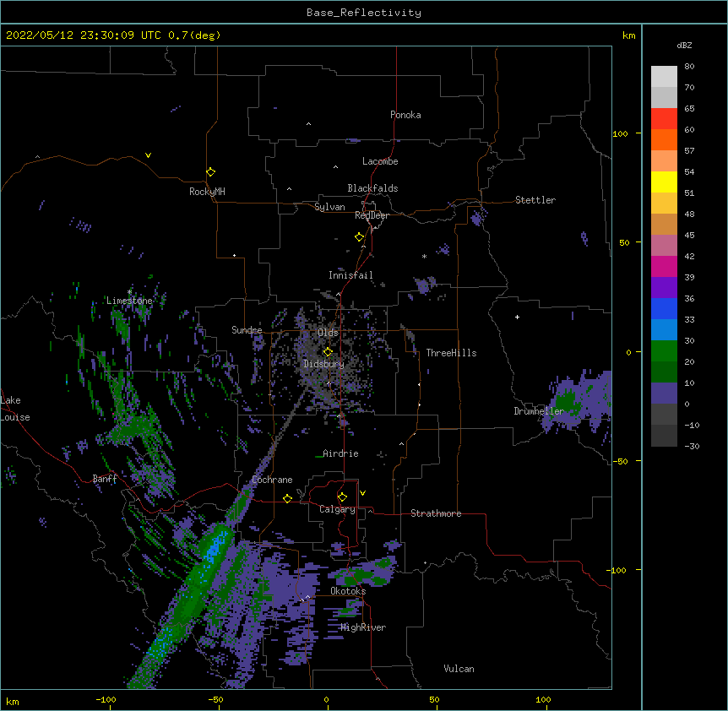Screen dimensions: 728x711
Task: Click the Lake Louise label
Action: pos(15,409)
